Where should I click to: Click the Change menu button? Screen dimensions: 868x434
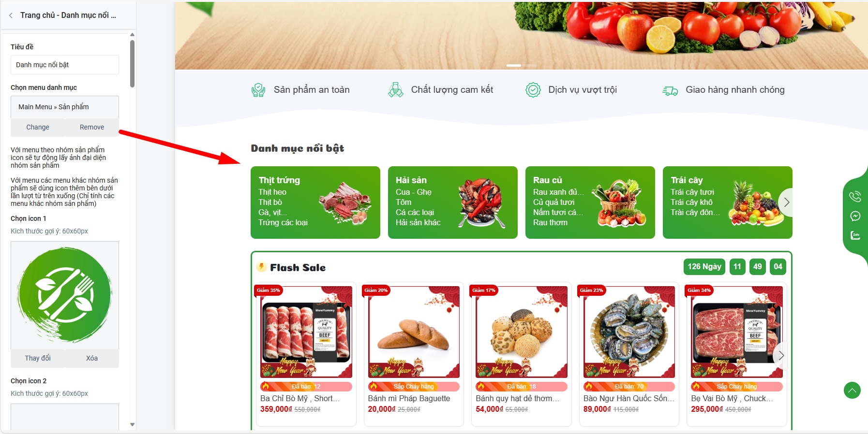38,127
